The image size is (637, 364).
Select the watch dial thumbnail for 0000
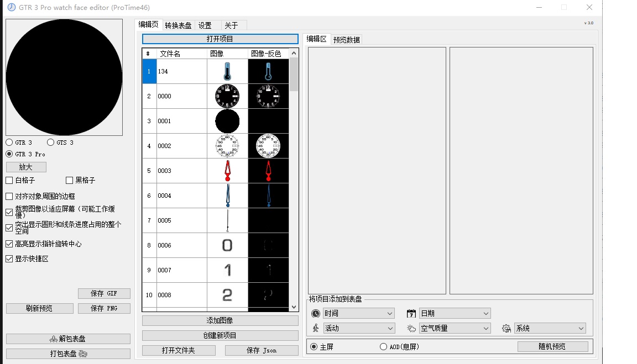(x=227, y=96)
